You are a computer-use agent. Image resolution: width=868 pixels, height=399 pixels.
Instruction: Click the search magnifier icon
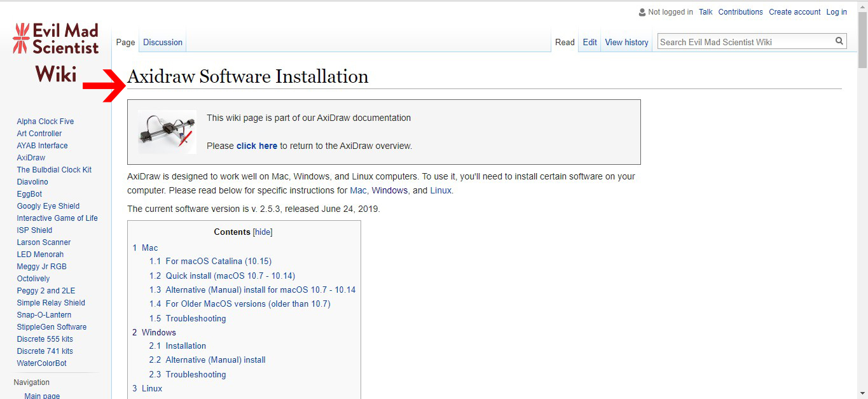tap(840, 41)
